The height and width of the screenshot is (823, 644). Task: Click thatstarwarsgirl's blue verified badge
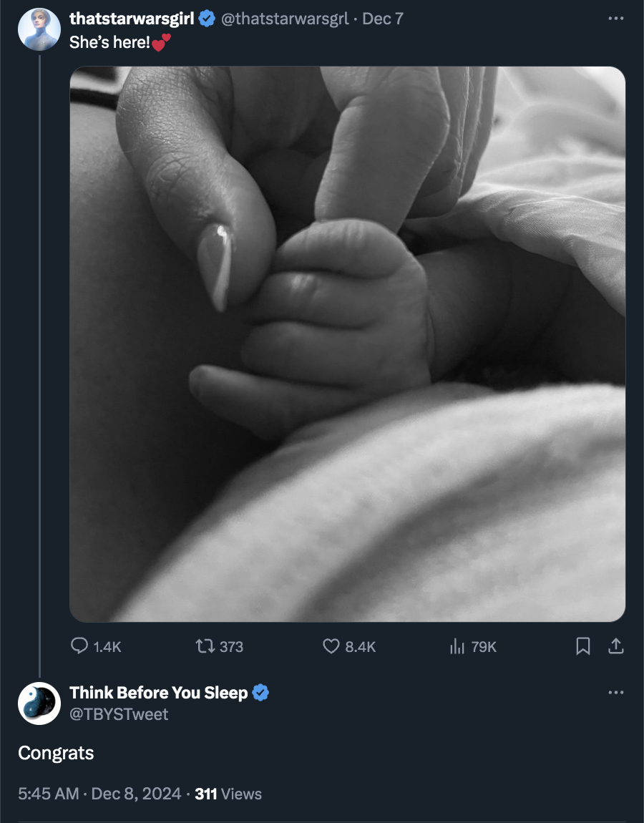click(207, 19)
